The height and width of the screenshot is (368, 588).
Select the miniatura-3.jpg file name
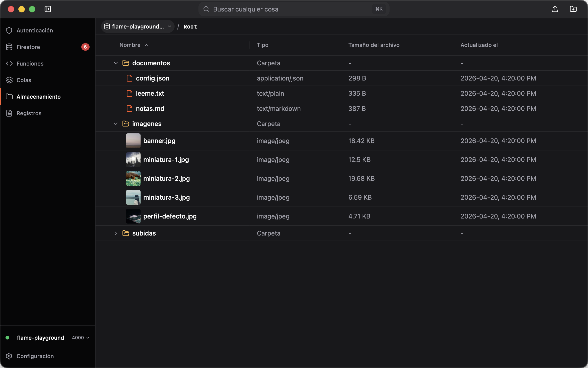(x=167, y=197)
